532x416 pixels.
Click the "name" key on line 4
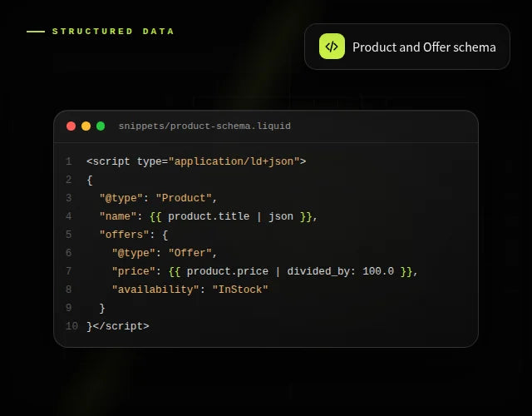[x=118, y=216]
